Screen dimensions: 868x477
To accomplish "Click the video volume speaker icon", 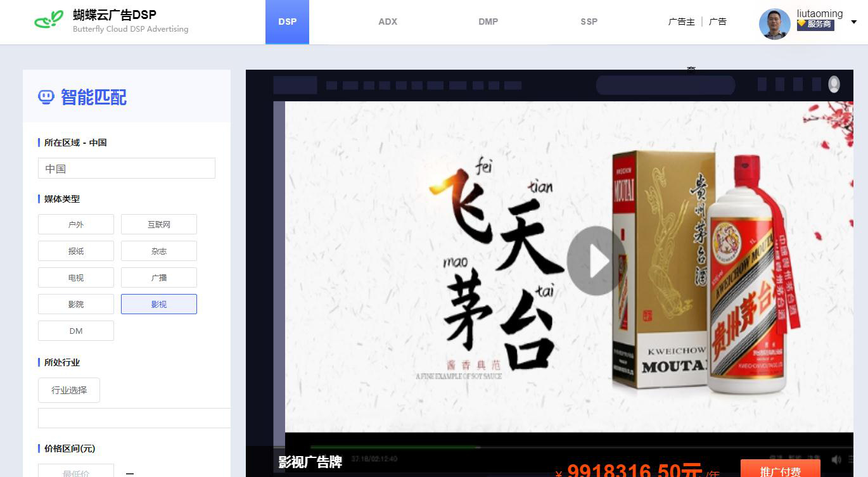I will pos(836,459).
